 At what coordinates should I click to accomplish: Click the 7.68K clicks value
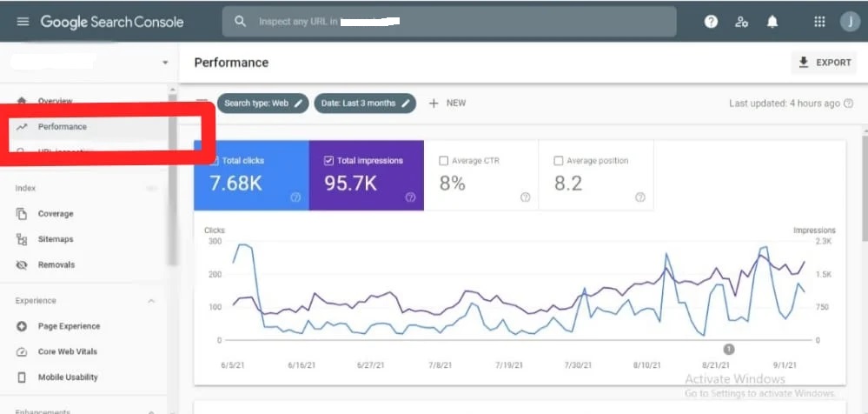(x=235, y=184)
